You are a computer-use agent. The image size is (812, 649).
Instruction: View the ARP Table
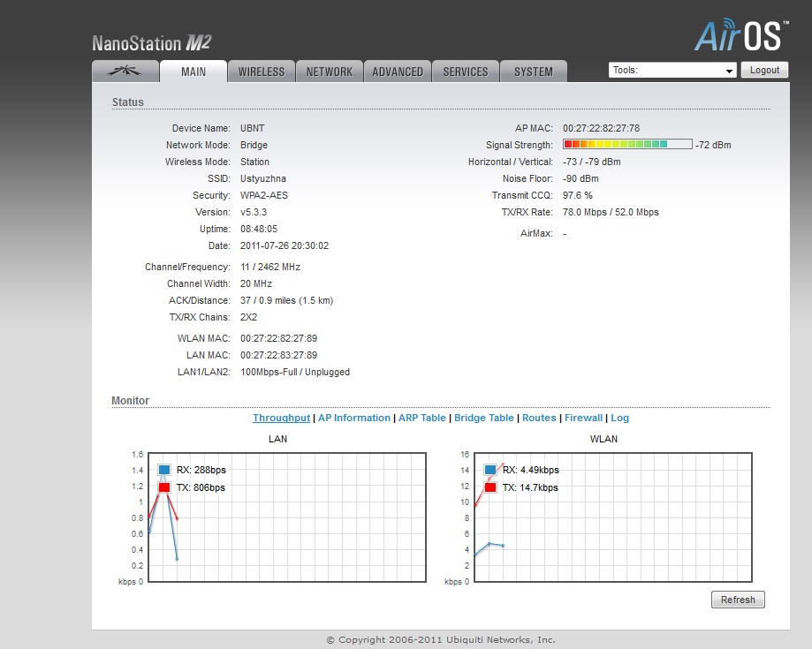[422, 418]
